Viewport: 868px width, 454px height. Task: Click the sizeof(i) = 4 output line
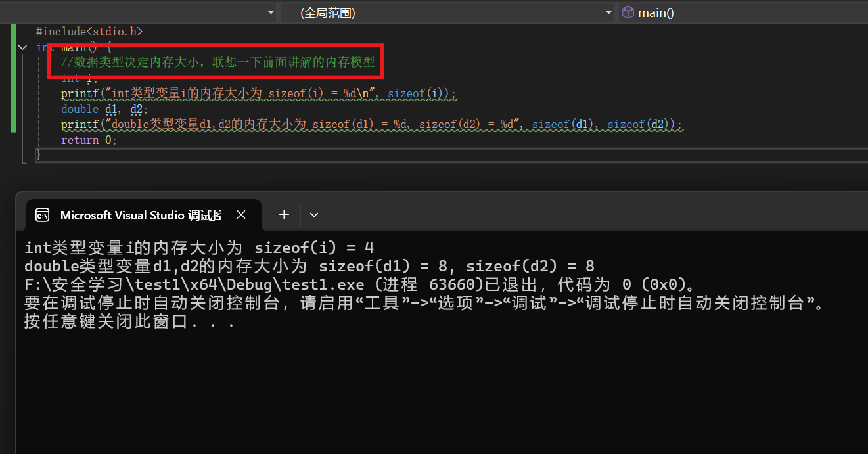(198, 248)
